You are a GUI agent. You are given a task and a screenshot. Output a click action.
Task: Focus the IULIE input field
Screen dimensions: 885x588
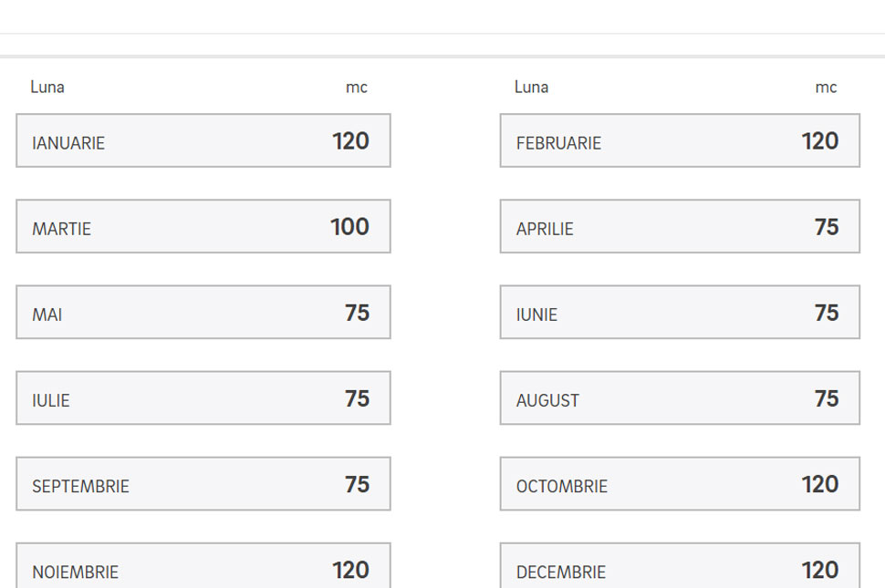click(203, 398)
